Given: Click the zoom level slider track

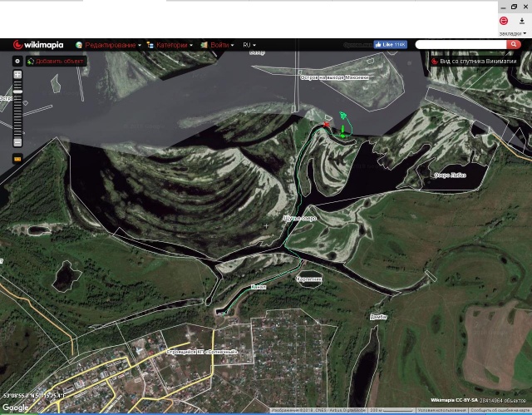Looking at the screenshot, I should point(17,108).
